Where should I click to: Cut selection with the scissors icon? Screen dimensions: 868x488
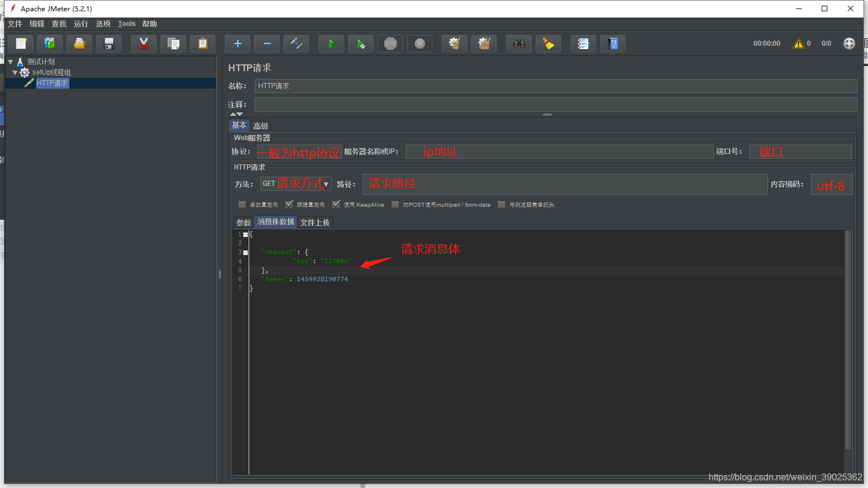pyautogui.click(x=144, y=43)
